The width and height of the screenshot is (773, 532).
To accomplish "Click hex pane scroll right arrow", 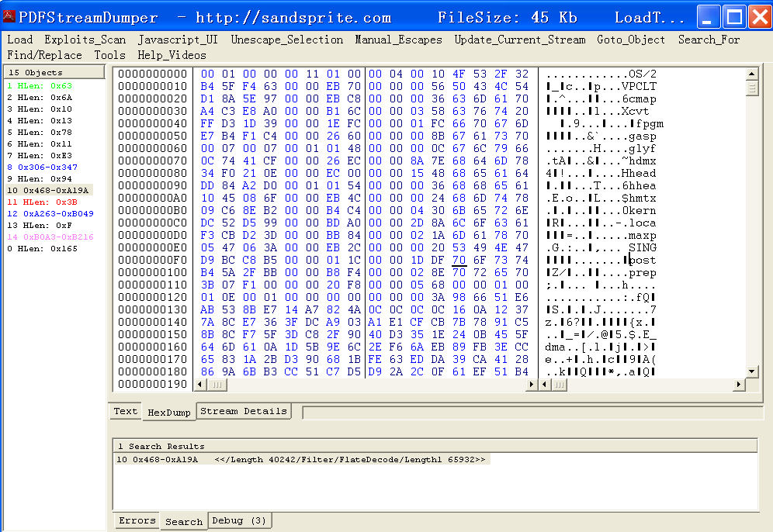I will [531, 384].
